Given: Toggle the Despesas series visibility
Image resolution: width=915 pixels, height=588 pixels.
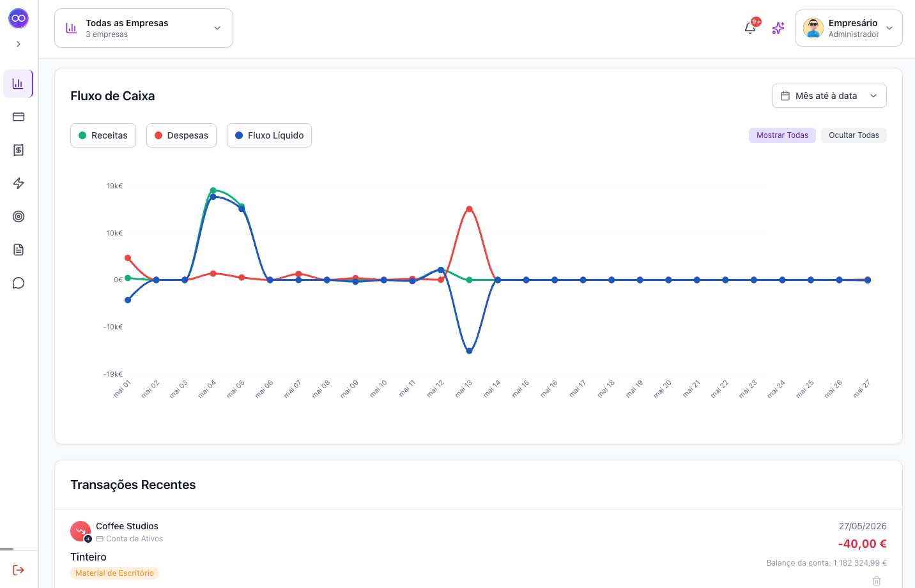Looking at the screenshot, I should pyautogui.click(x=181, y=135).
